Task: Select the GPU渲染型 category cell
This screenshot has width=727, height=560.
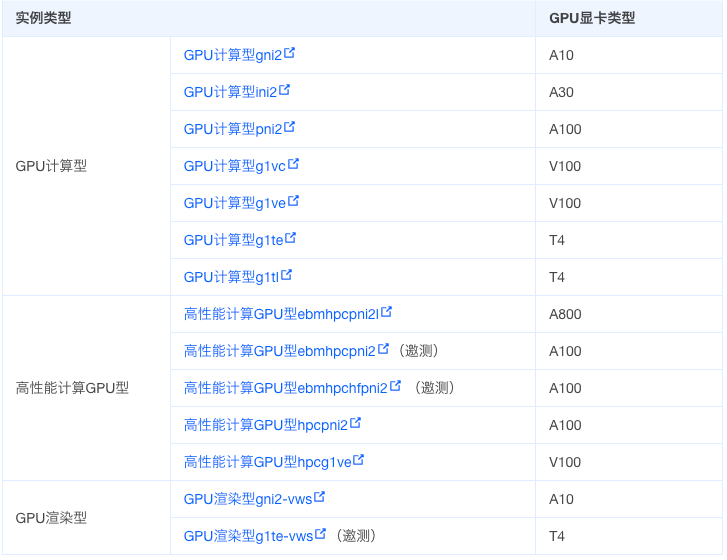Action: click(51, 518)
